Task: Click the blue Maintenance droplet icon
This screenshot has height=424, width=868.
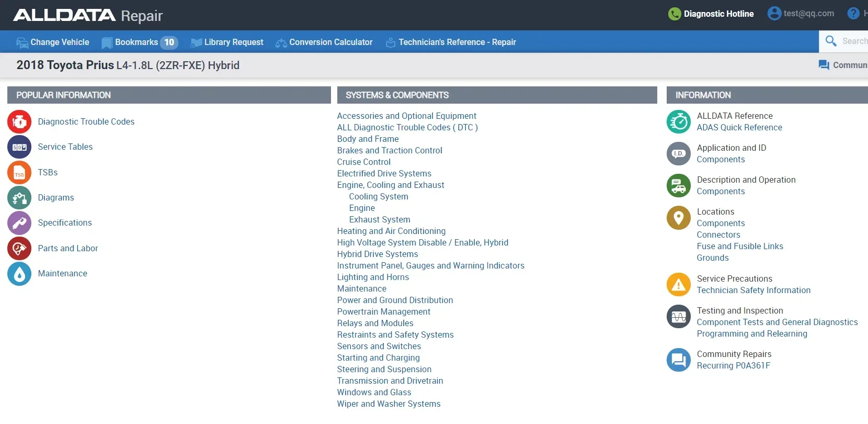Action: pos(19,274)
